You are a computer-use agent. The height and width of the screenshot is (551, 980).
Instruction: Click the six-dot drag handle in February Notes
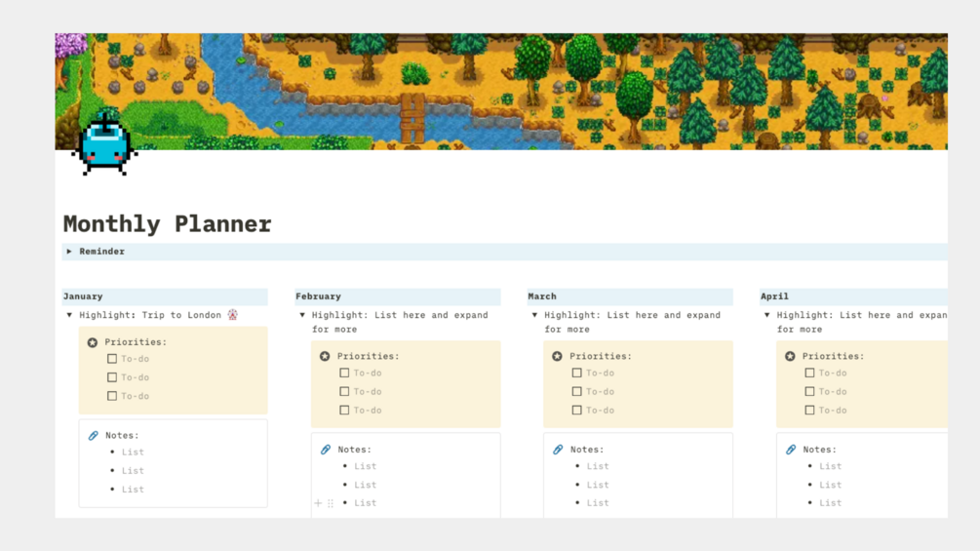click(x=331, y=503)
